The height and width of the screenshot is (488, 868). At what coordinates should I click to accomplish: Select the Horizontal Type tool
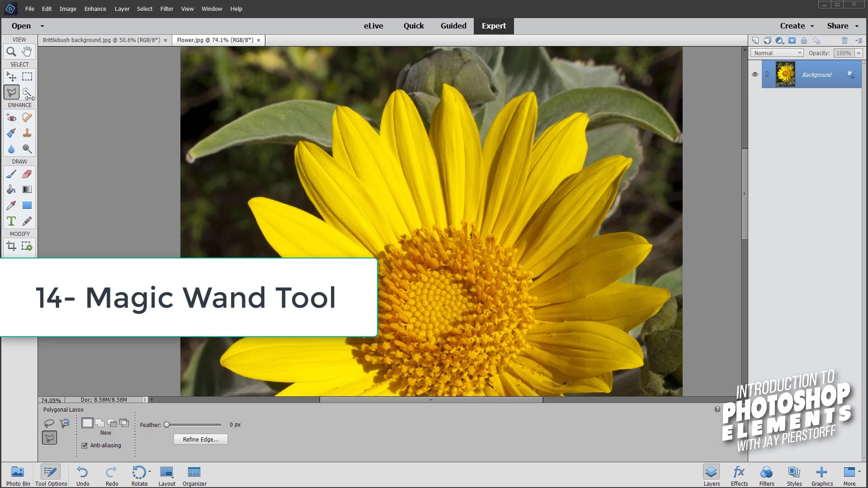click(11, 221)
